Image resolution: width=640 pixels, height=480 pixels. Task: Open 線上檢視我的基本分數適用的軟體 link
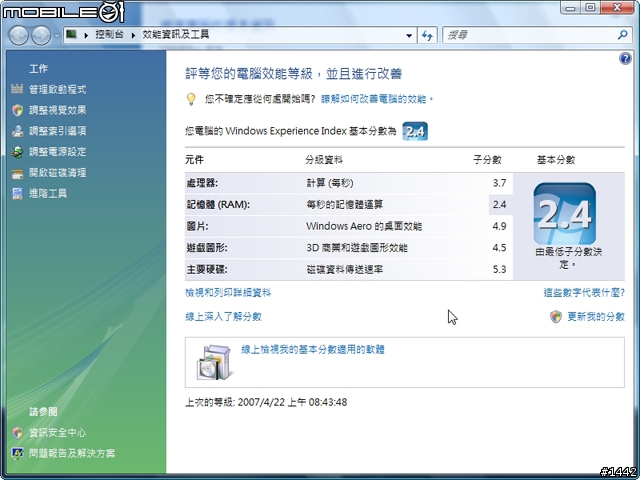point(313,350)
